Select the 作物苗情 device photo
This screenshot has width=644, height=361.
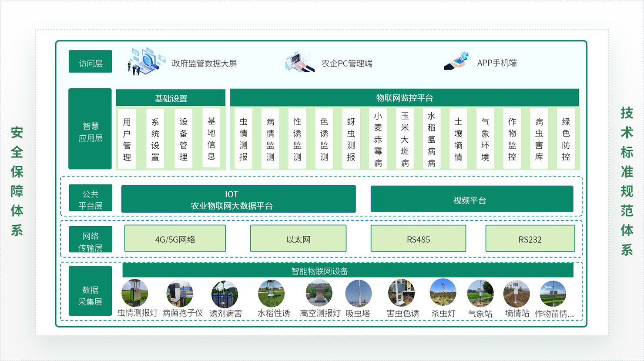(x=553, y=294)
